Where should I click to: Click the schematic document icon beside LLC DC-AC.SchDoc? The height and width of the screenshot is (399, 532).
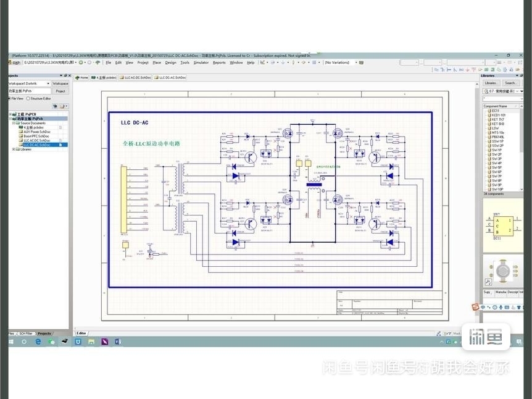click(20, 145)
